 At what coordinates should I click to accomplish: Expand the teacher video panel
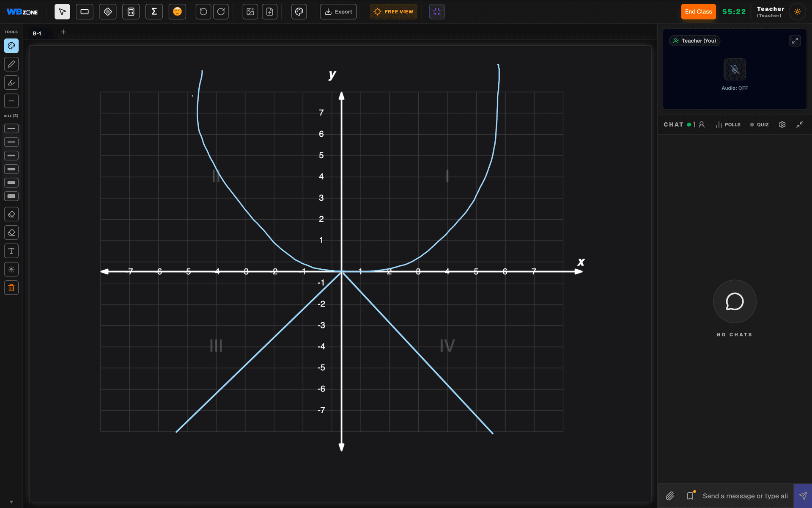(x=795, y=41)
